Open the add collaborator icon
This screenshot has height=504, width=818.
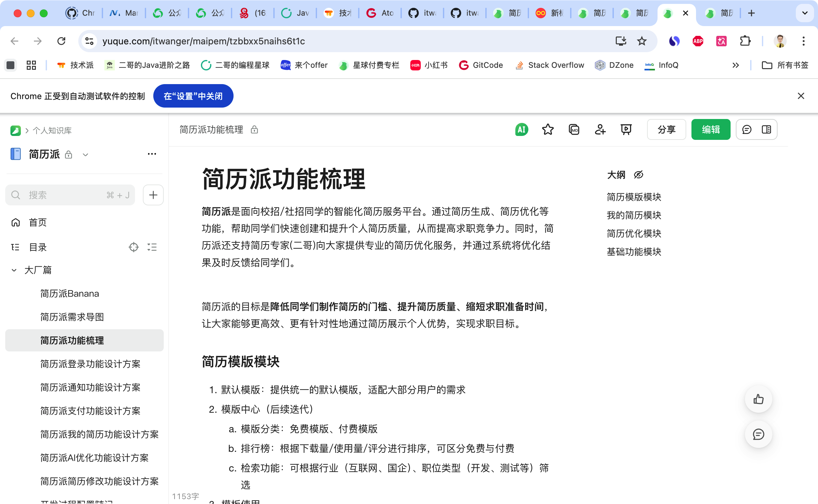point(600,130)
